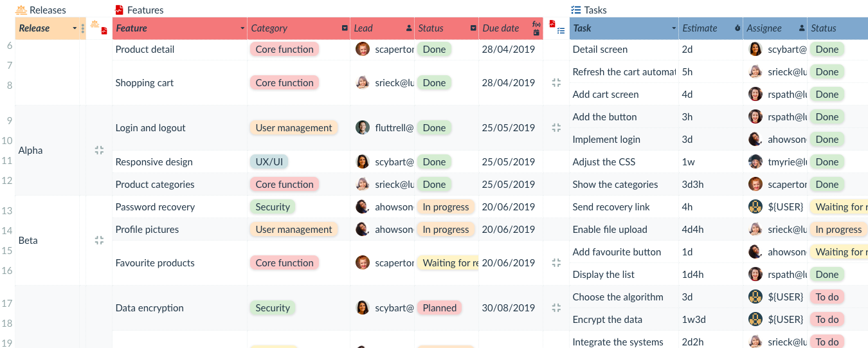Click User management tag for Profile pictures
868x348 pixels.
294,229
